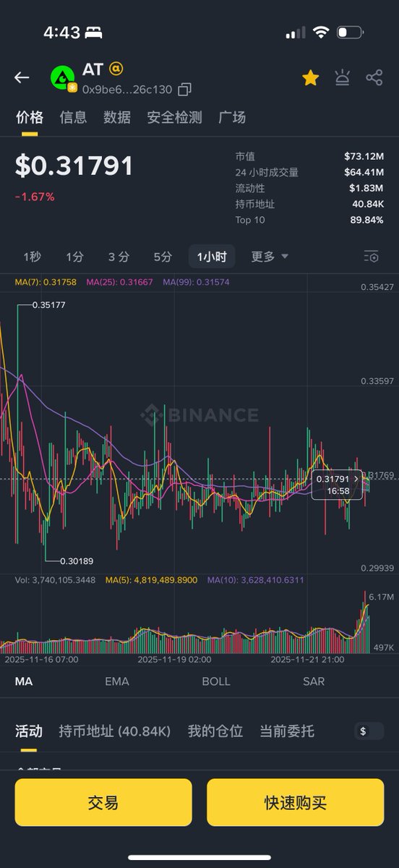Open the 我的仓位 tab
Image resolution: width=399 pixels, height=868 pixels.
pos(215,731)
